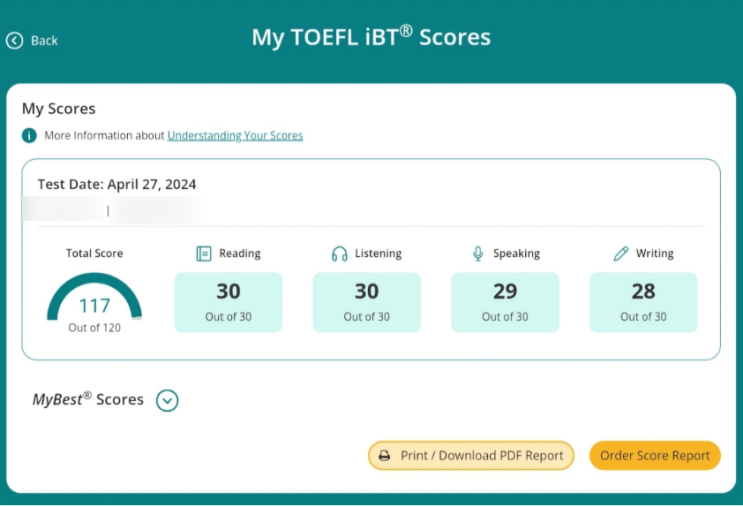Click the Listening label text

point(378,254)
